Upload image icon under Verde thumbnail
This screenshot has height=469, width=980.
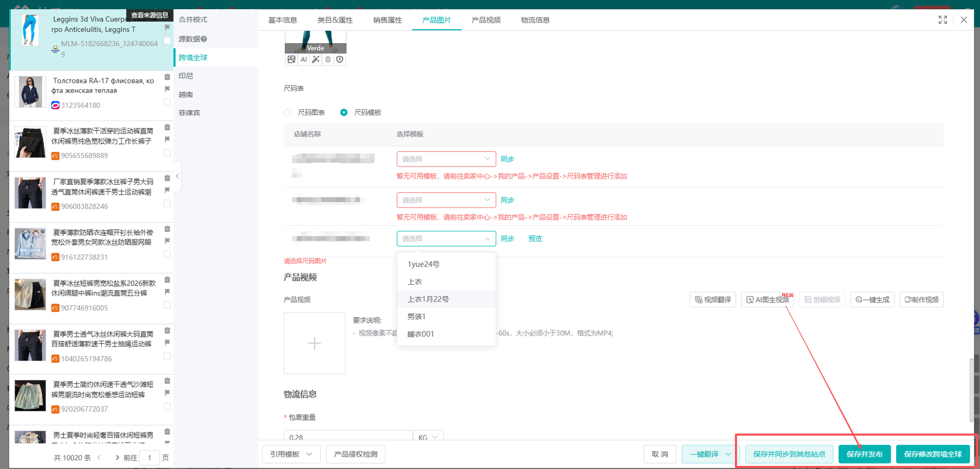tap(291, 59)
